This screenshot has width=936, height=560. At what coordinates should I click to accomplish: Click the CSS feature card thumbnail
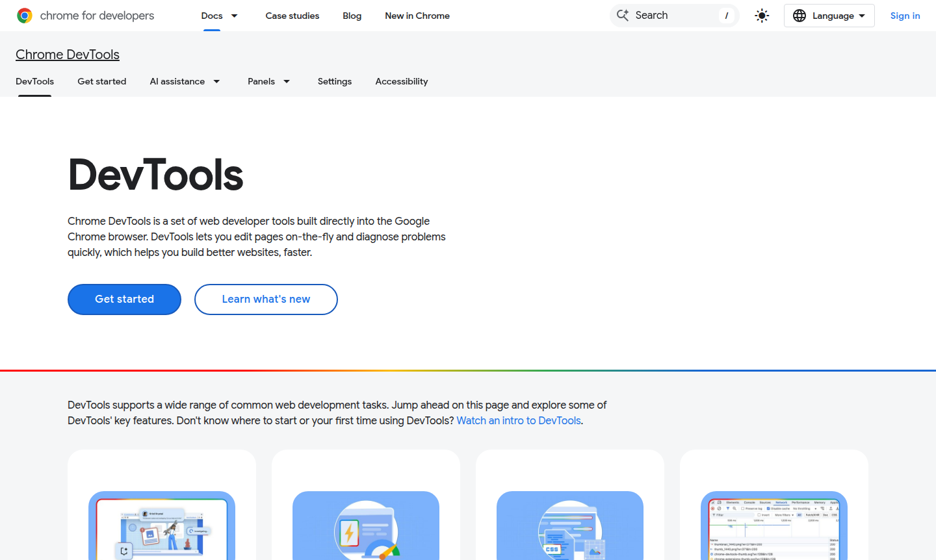(x=569, y=526)
